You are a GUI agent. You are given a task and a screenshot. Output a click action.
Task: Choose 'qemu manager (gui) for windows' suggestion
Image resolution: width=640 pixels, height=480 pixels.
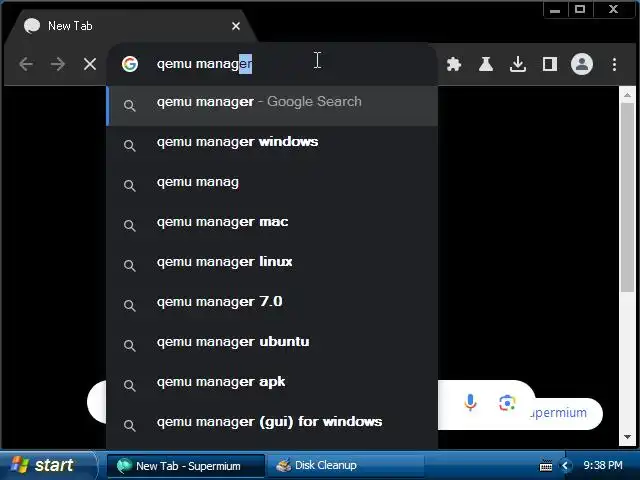(x=272, y=426)
